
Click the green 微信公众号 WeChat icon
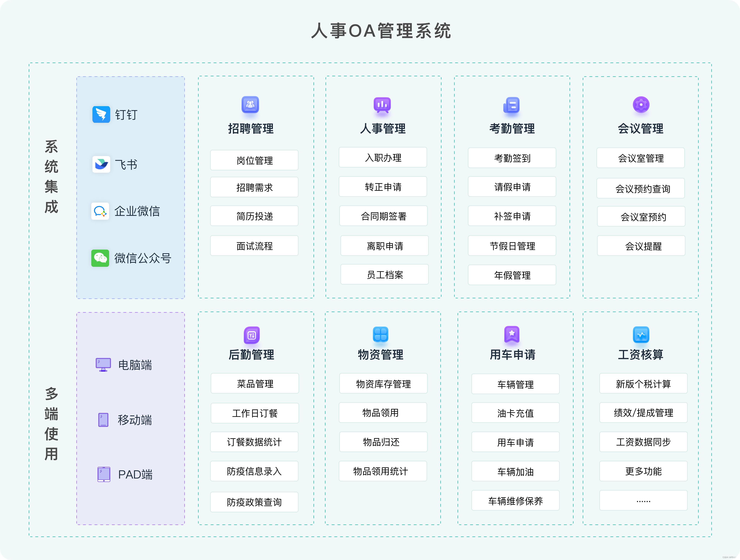100,258
